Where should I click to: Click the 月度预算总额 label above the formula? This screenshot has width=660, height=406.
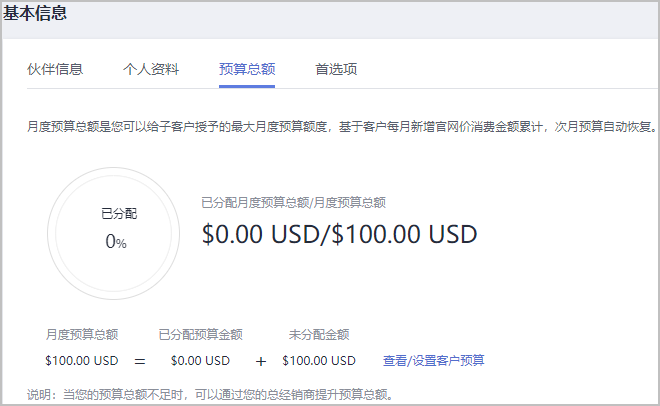(82, 334)
